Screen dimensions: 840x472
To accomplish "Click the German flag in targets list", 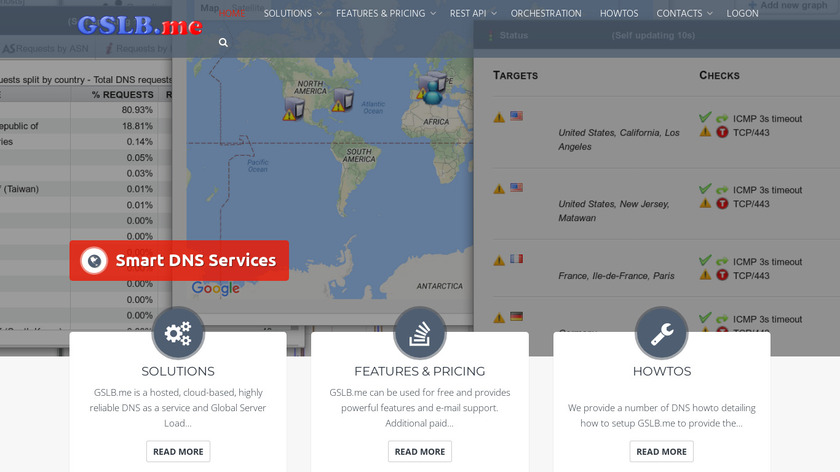I will pos(516,317).
